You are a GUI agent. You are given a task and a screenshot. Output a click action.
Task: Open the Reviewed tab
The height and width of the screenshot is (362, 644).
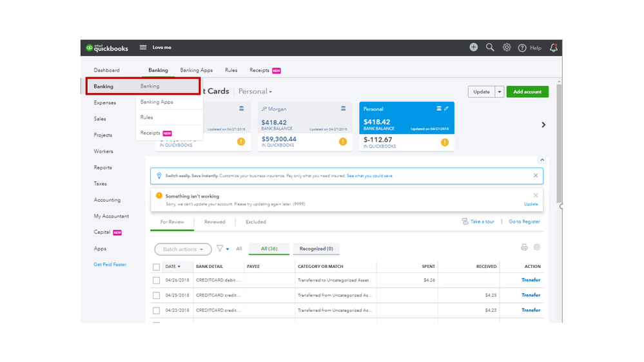coord(215,222)
